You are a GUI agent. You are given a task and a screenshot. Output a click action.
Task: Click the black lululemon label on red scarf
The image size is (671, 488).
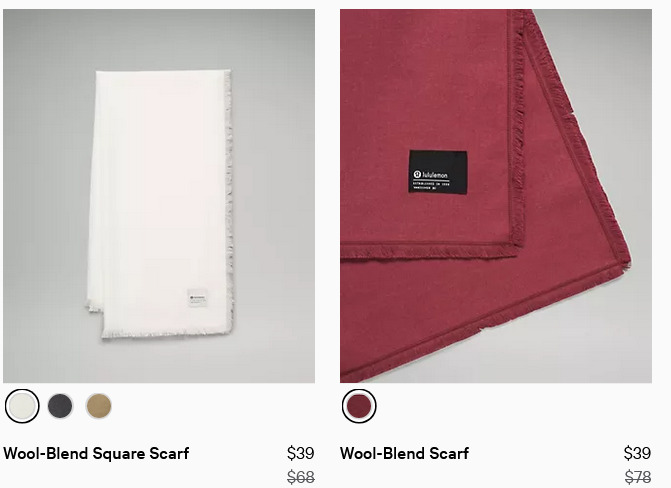point(437,172)
